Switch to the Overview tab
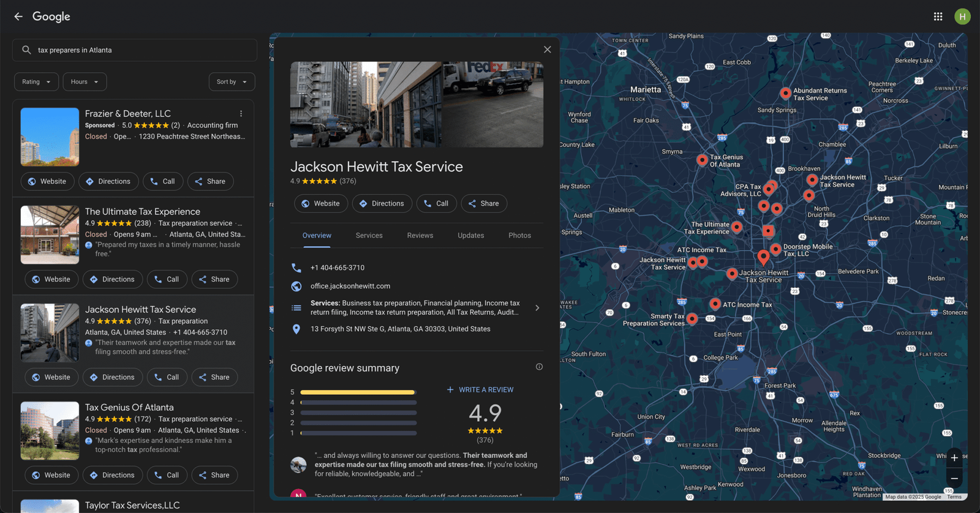This screenshot has width=980, height=513. tap(317, 236)
